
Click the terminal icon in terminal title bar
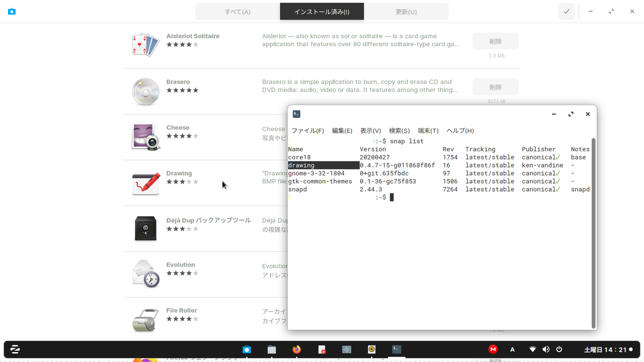click(297, 114)
